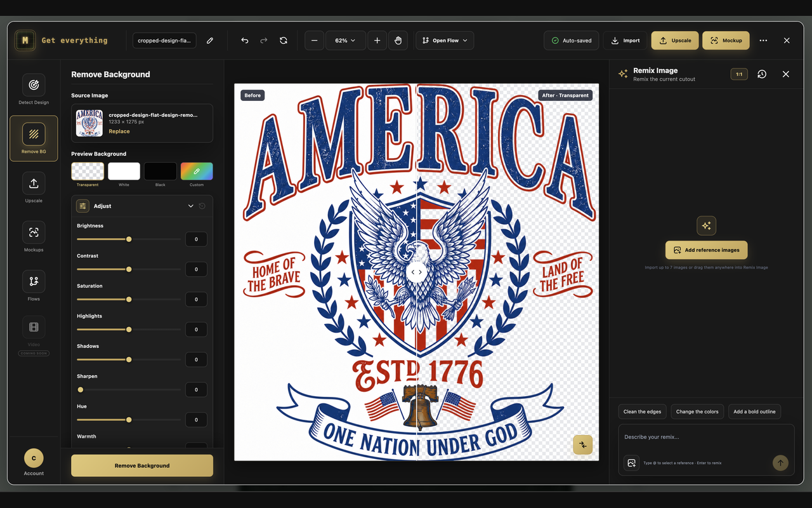Click the Sharpen slider handle
The height and width of the screenshot is (508, 812).
(x=81, y=390)
